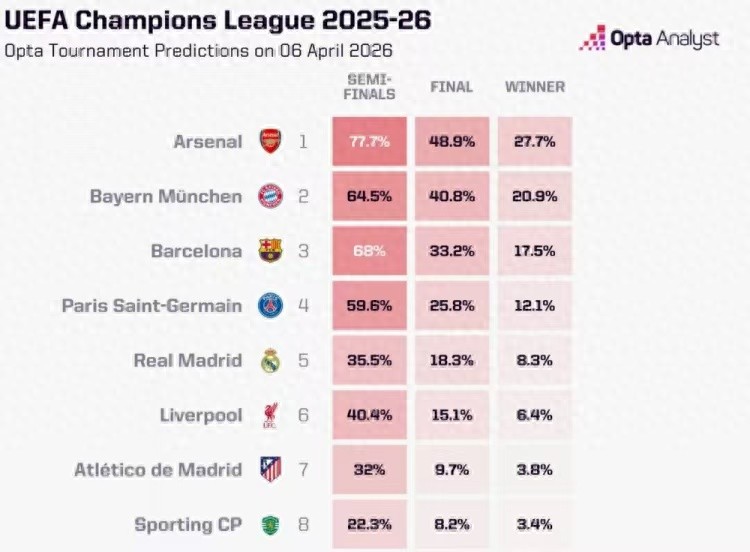Click the Sporting CP crest icon

tap(271, 524)
